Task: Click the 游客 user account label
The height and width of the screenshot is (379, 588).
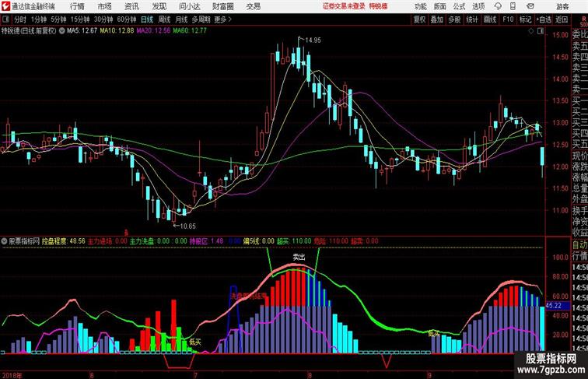Action: tap(562, 6)
